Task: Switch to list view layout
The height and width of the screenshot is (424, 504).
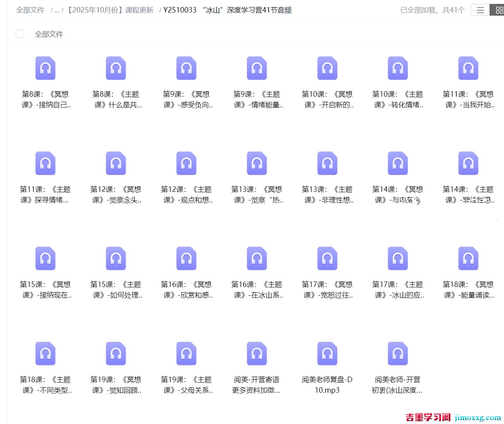Action: click(480, 10)
